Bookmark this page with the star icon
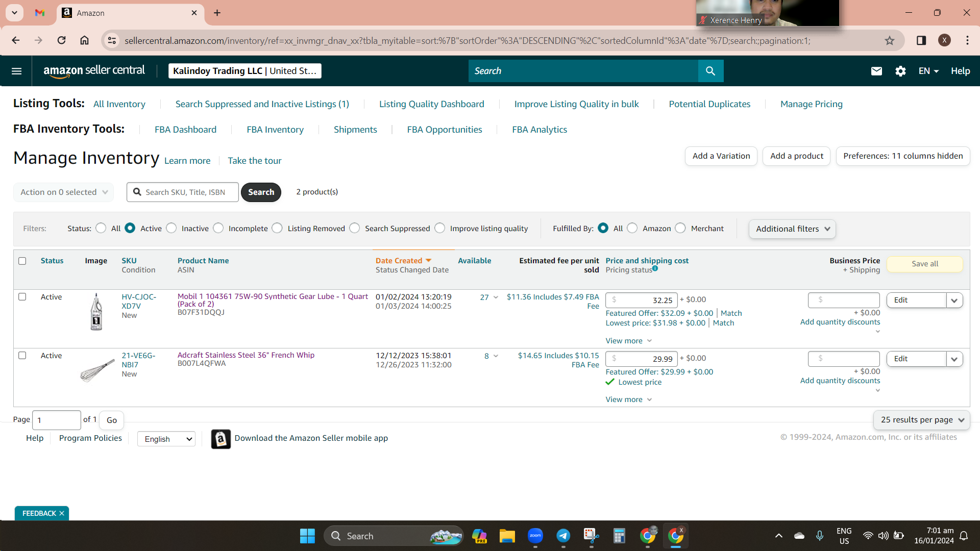This screenshot has height=551, width=980. (890, 40)
